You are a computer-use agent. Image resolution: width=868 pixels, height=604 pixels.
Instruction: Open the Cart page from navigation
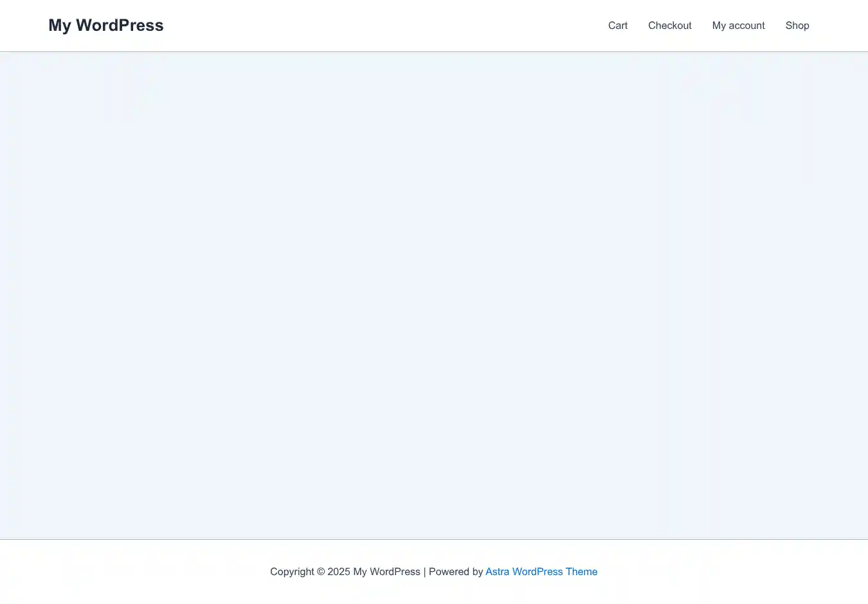click(617, 26)
